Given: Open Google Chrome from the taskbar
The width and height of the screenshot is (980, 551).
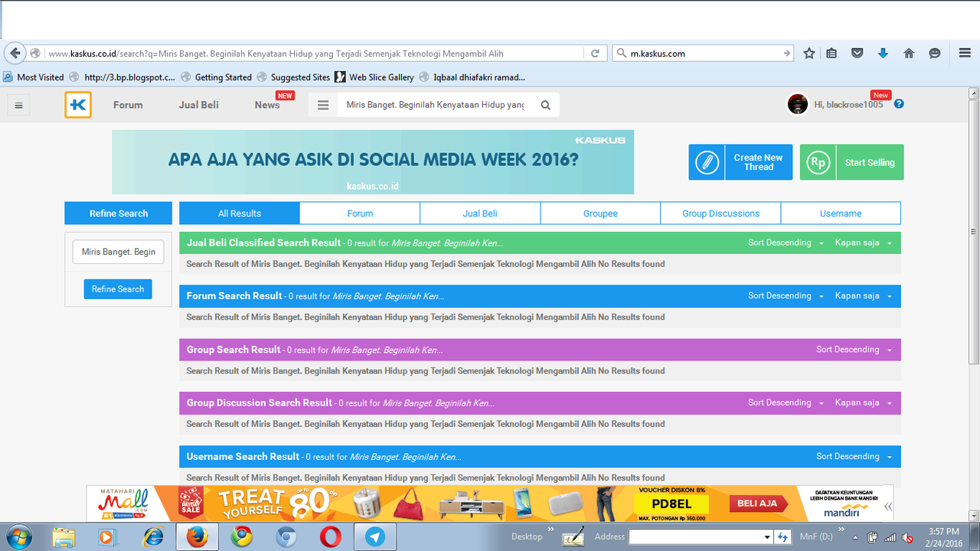Looking at the screenshot, I should tap(242, 537).
